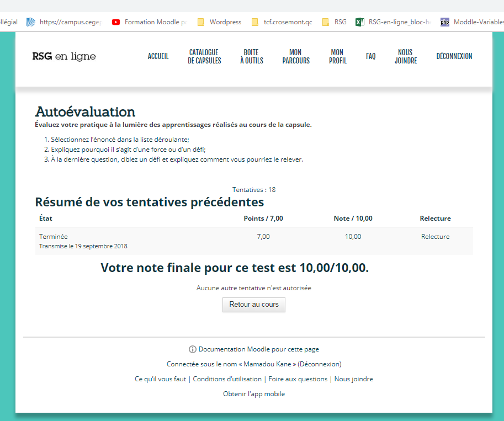This screenshot has width=504, height=421.
Task: Open Mon profil from the navigation
Action: (x=337, y=56)
